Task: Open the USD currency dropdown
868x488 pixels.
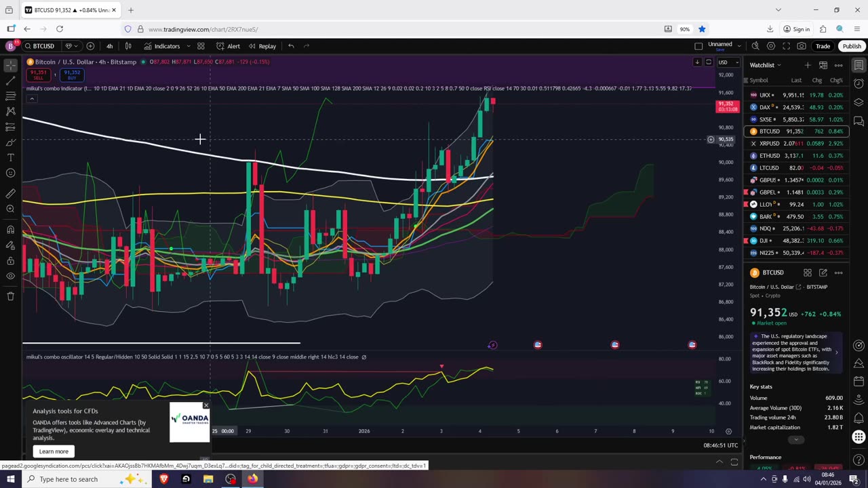Action: [728, 62]
